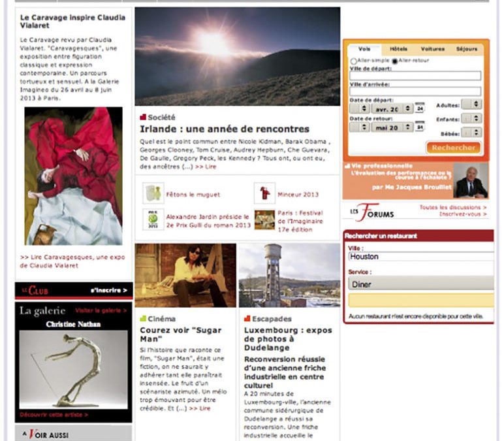Screen dimensions: 504x441
Task: Select the Aller-simple radio button
Action: pos(353,61)
